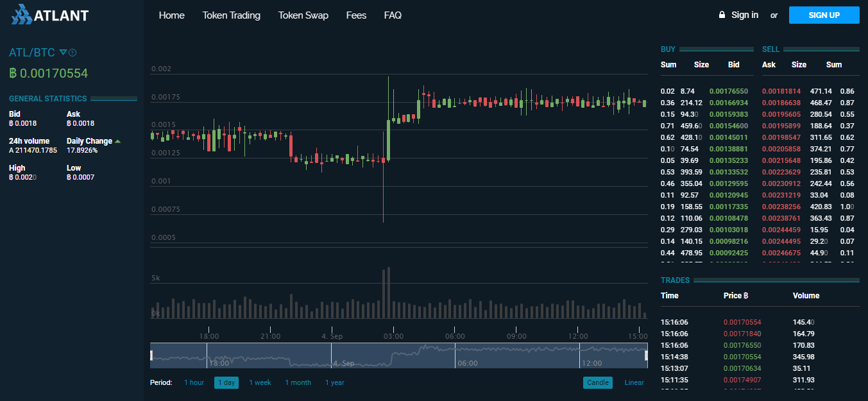Switch chart period to 1 week
Image resolution: width=868 pixels, height=401 pixels.
(x=260, y=382)
